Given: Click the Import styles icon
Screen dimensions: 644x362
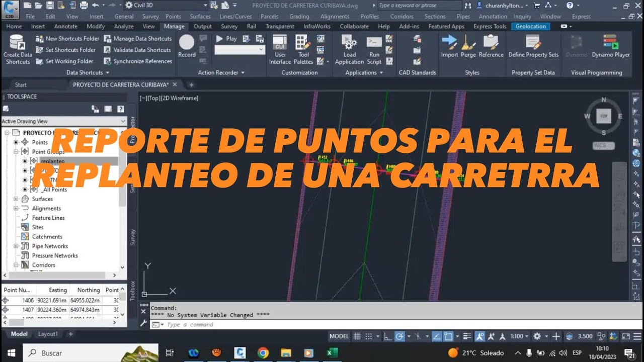Looking at the screenshot, I should coord(449,42).
